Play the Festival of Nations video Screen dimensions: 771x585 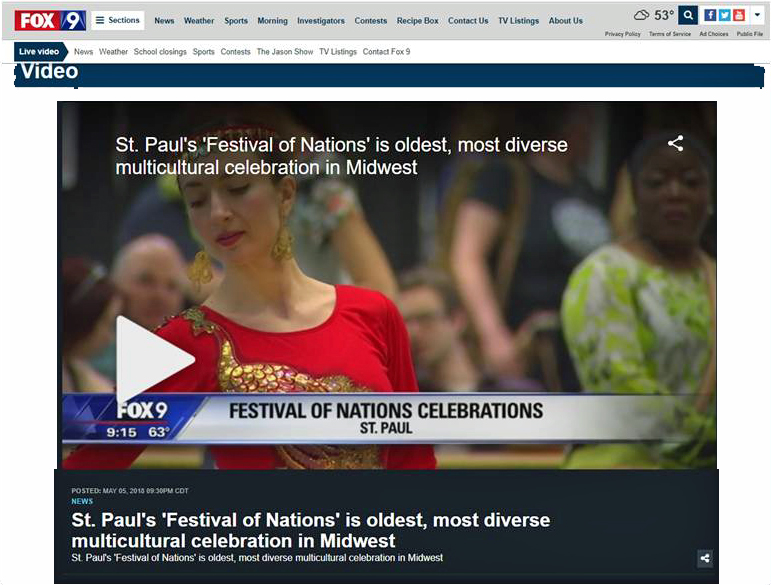coord(155,359)
